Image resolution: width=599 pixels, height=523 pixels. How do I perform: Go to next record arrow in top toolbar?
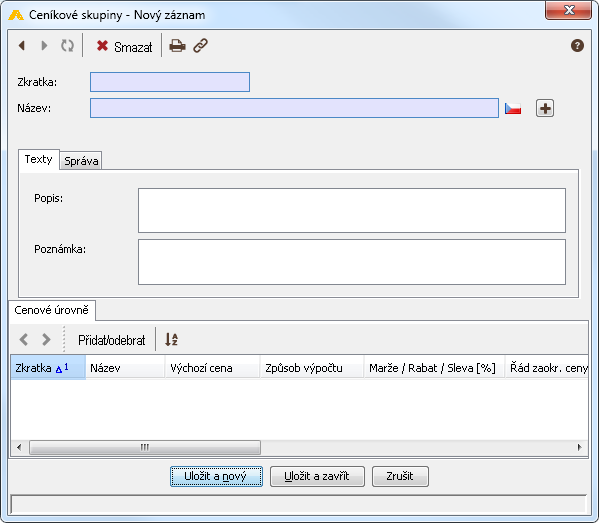point(44,46)
